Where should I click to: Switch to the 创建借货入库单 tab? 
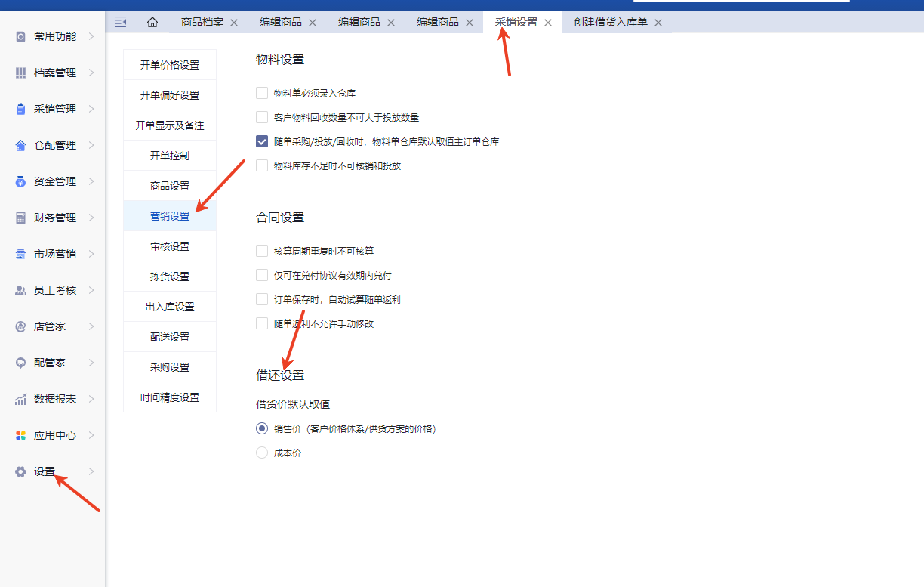[x=610, y=23]
